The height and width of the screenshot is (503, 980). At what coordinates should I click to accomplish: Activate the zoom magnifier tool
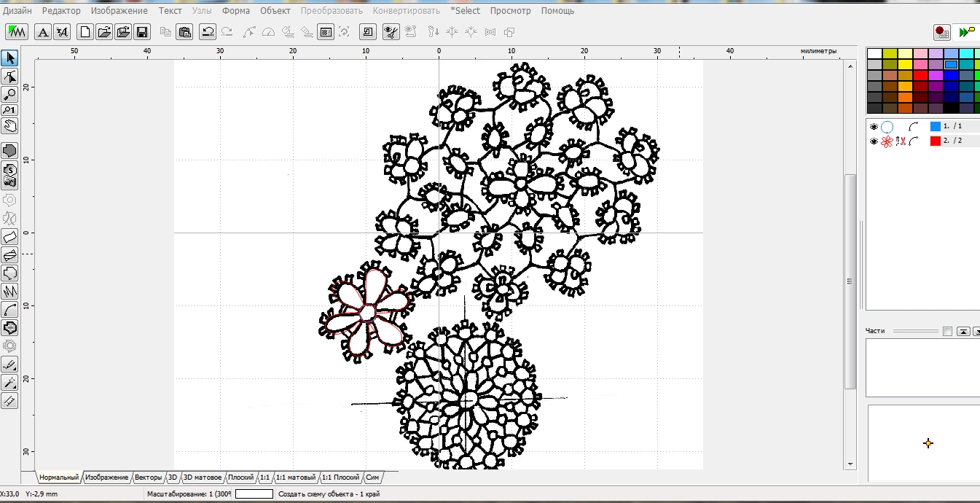(10, 94)
